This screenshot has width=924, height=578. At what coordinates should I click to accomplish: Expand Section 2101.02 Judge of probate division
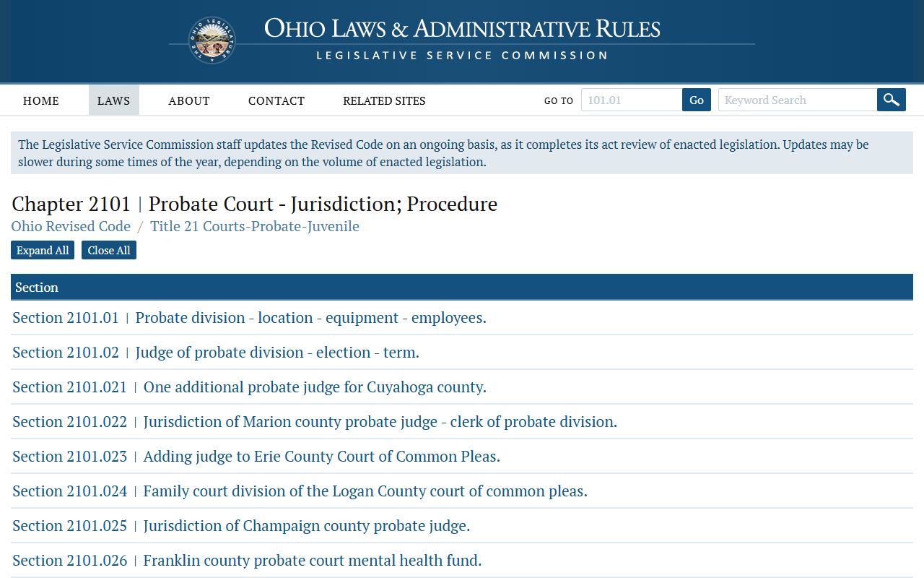point(216,353)
